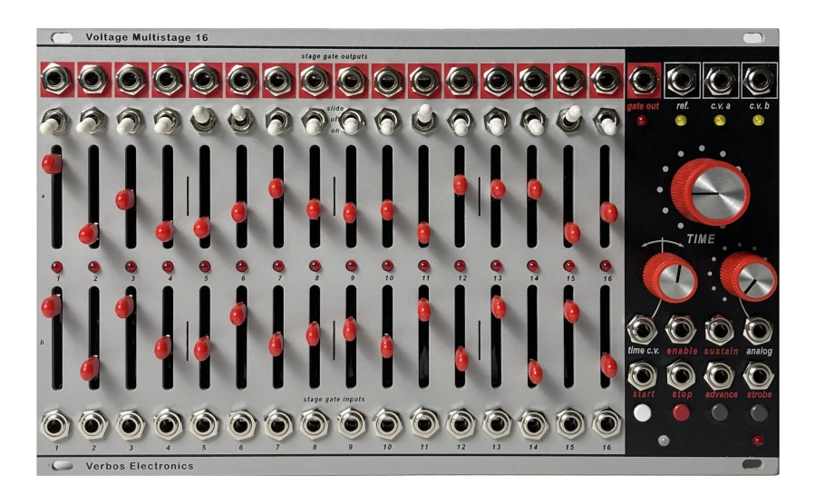Click the row b slider cap for stage 14

point(535,372)
